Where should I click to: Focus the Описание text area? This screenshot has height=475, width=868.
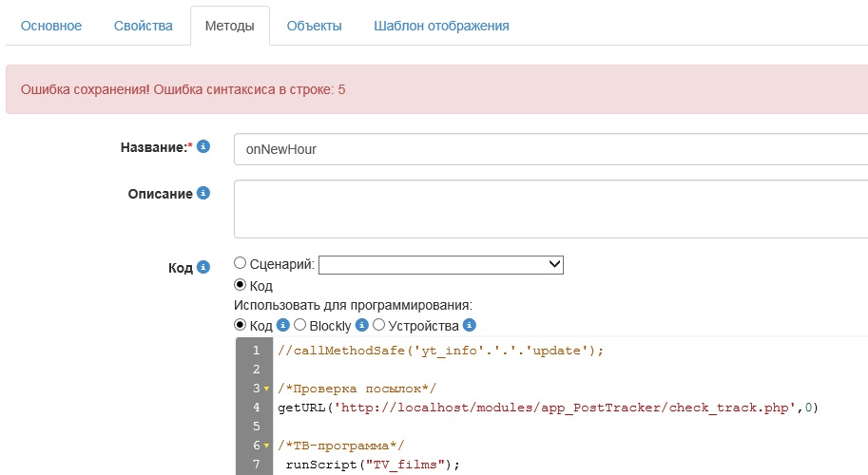tap(550, 209)
